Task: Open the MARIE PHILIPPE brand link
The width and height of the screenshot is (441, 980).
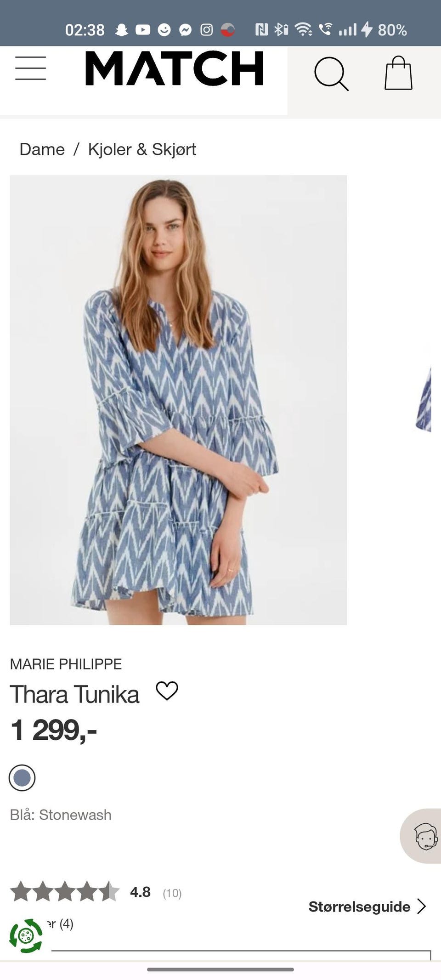Action: click(x=66, y=664)
